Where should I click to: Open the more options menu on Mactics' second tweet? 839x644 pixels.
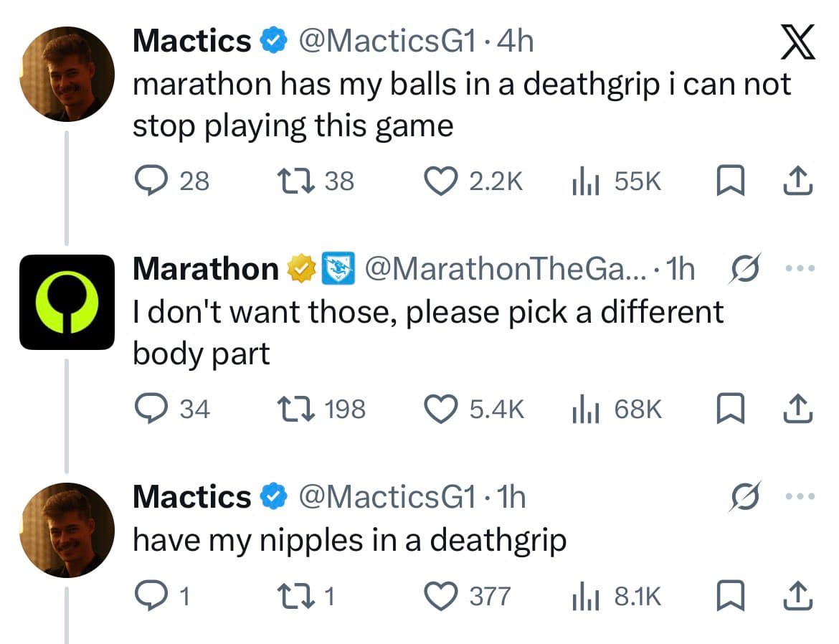[x=801, y=496]
